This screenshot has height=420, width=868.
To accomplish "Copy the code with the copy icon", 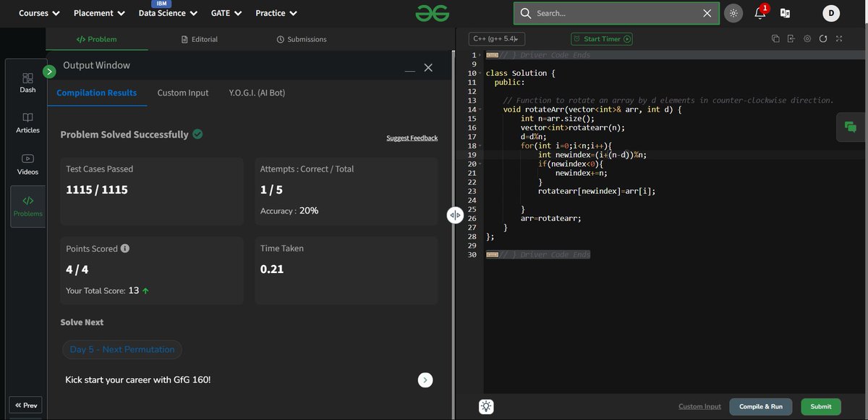I will (x=775, y=39).
